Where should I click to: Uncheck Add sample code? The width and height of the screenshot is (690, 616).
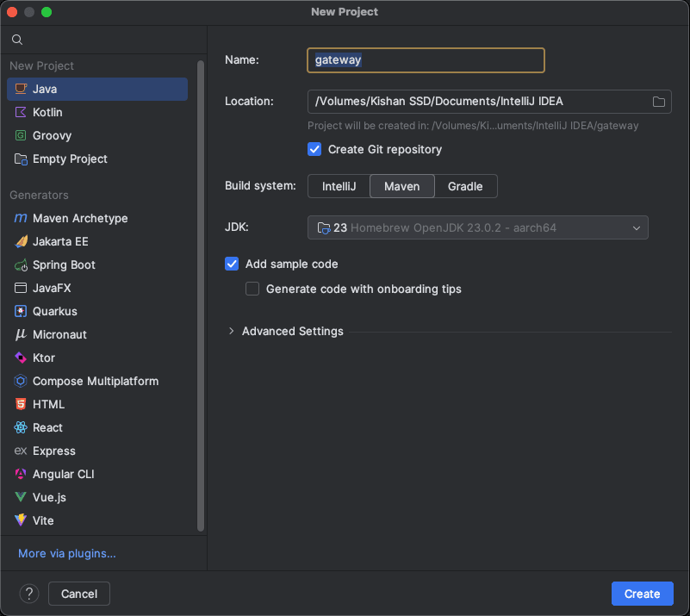pyautogui.click(x=232, y=264)
